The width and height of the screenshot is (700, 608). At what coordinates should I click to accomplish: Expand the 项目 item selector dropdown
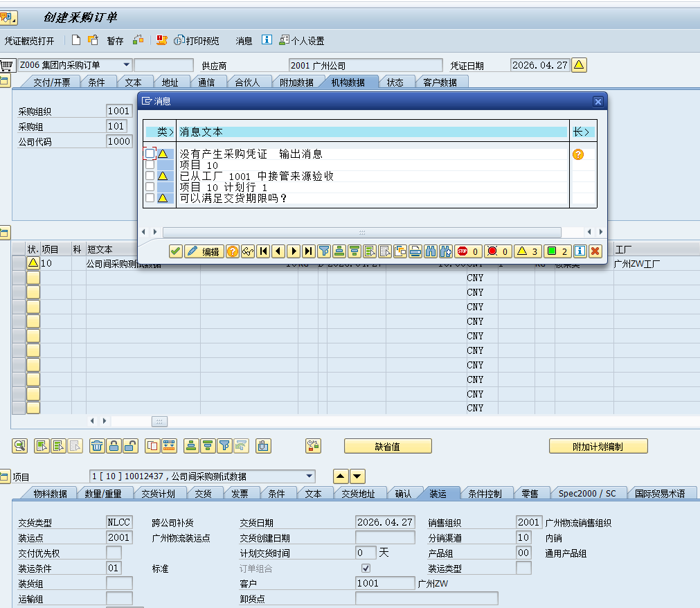click(309, 476)
